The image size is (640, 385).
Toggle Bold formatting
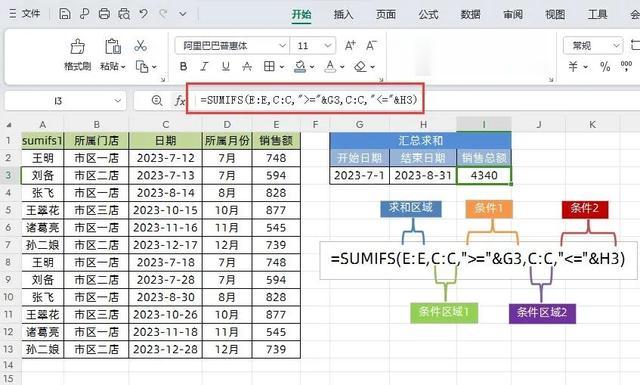pyautogui.click(x=184, y=66)
